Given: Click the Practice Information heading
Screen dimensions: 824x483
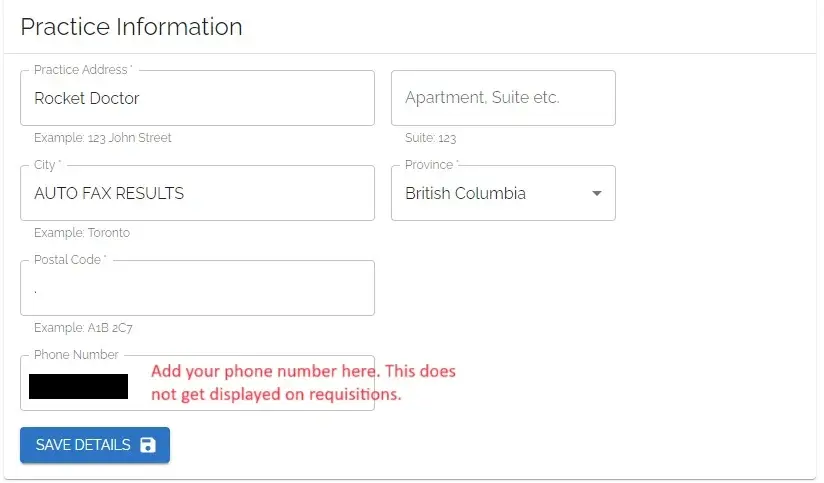Looking at the screenshot, I should point(131,27).
